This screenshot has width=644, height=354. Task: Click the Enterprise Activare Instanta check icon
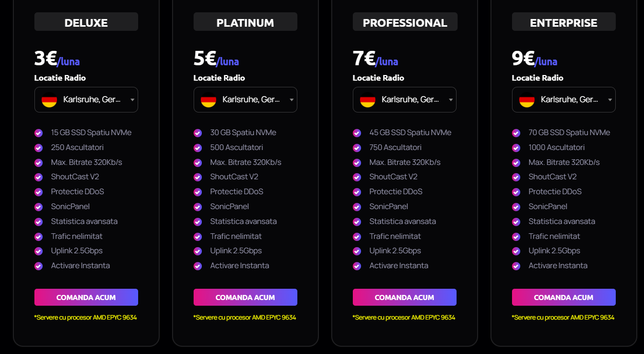[516, 266]
